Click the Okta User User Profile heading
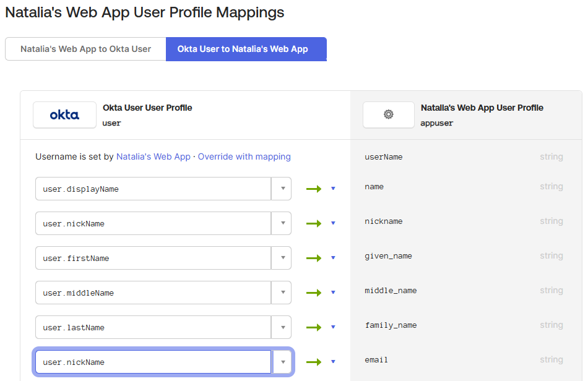The height and width of the screenshot is (381, 588). (147, 108)
